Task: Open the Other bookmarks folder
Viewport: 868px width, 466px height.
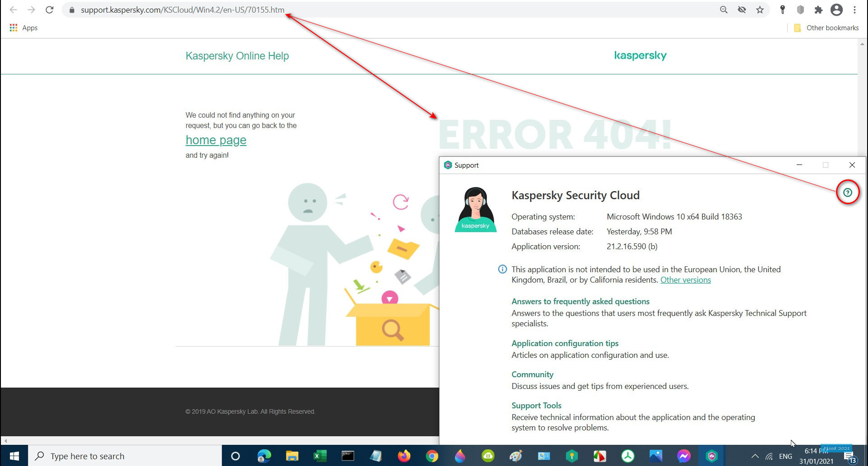Action: click(x=826, y=28)
